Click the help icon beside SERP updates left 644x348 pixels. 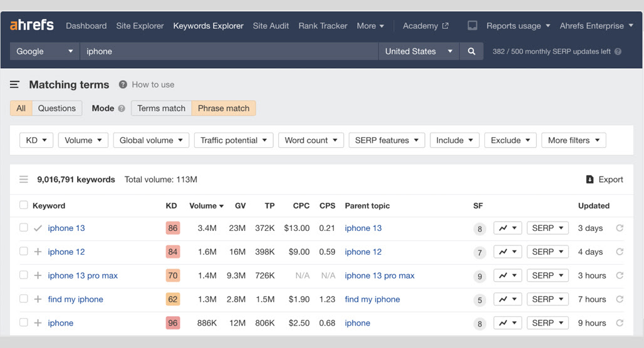click(x=618, y=51)
